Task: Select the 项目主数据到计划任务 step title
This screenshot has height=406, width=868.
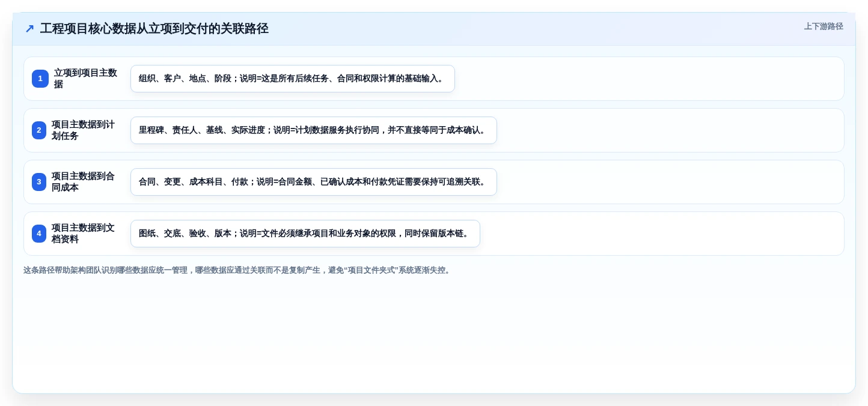Action: click(x=84, y=130)
